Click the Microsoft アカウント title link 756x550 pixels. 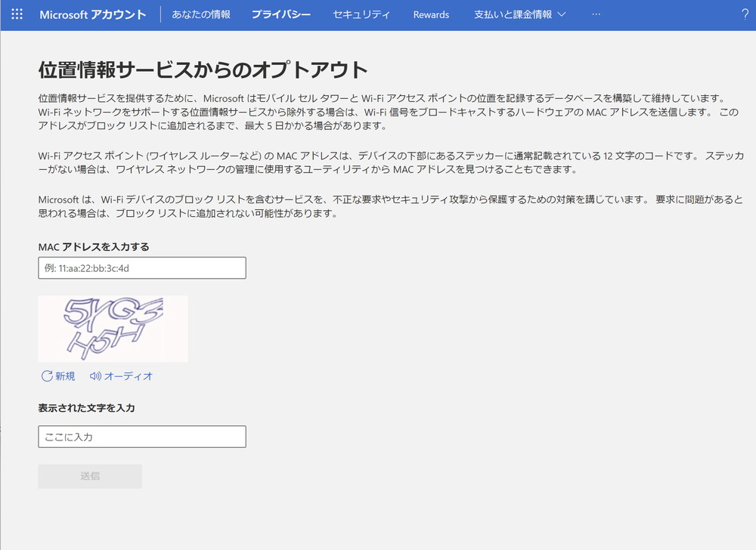click(92, 14)
